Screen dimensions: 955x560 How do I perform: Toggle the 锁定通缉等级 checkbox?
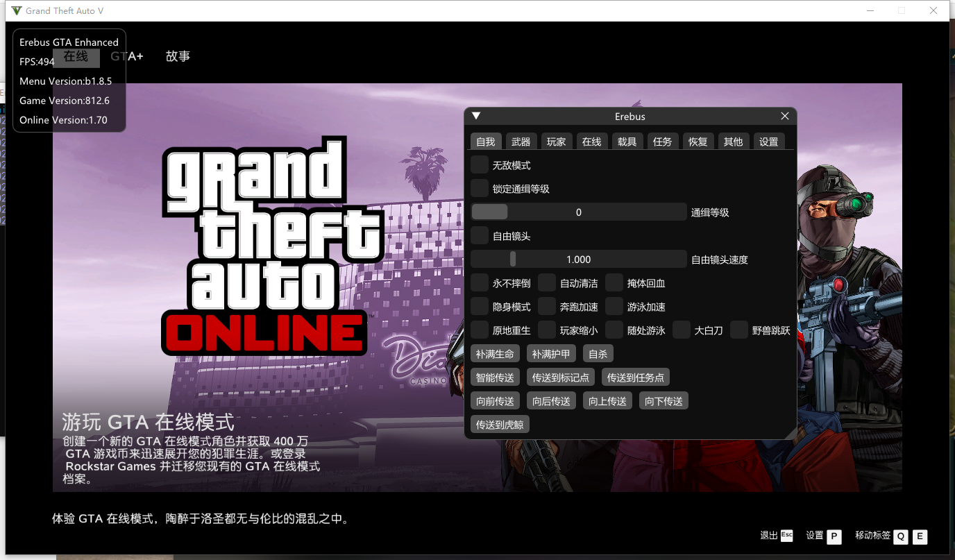pos(480,188)
